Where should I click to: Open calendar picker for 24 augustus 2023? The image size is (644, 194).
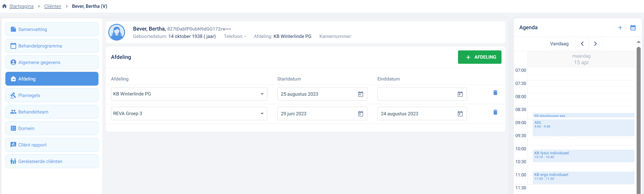pos(460,114)
